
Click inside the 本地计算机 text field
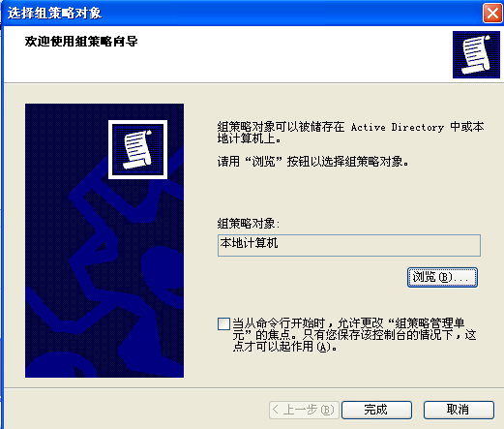pyautogui.click(x=349, y=246)
